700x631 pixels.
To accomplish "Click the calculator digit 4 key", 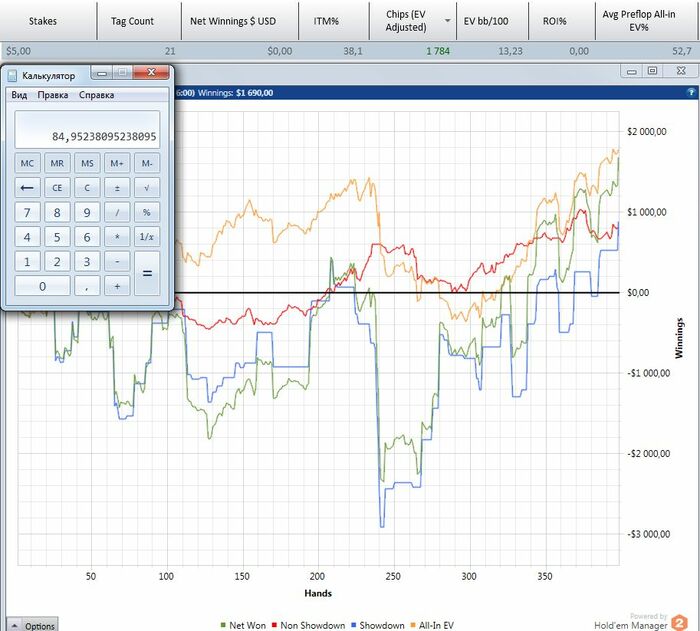I will pos(27,237).
